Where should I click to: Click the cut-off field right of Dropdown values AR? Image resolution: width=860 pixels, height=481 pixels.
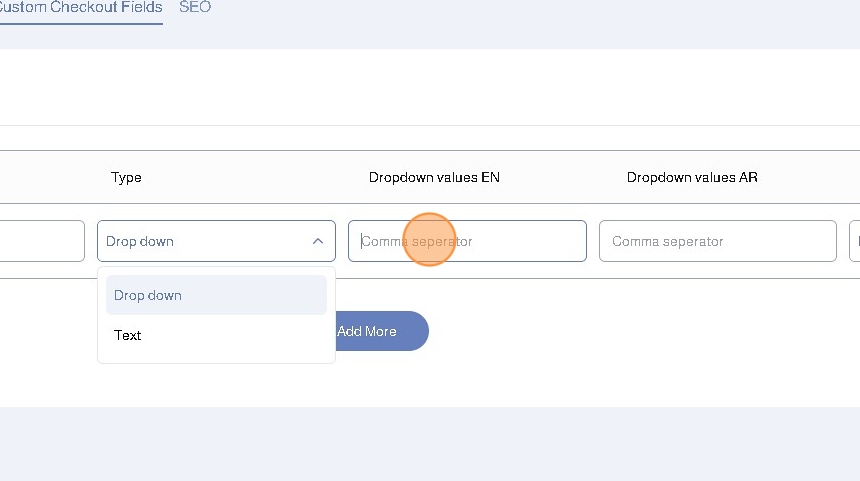(x=854, y=241)
